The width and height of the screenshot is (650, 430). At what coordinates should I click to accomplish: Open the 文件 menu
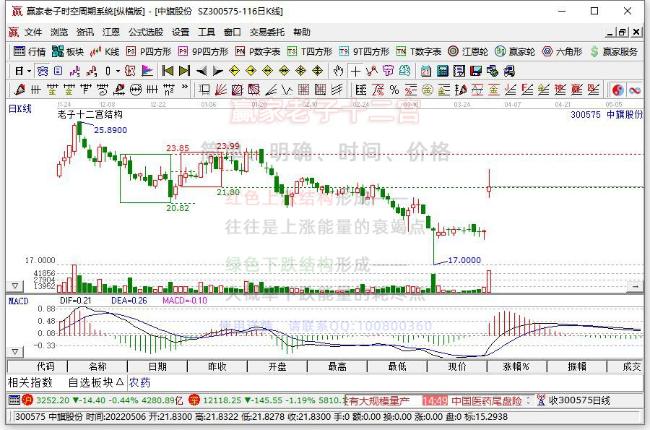33,32
